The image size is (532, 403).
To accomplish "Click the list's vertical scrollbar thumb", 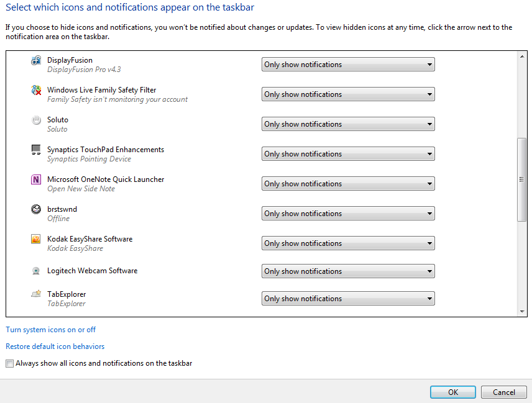I will [522, 179].
